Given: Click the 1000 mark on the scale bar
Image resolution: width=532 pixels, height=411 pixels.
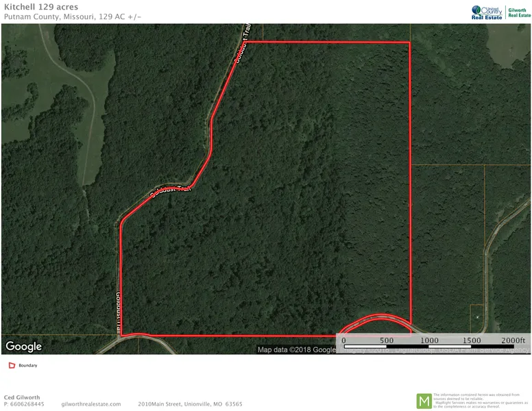Looking at the screenshot, I should pos(429,340).
